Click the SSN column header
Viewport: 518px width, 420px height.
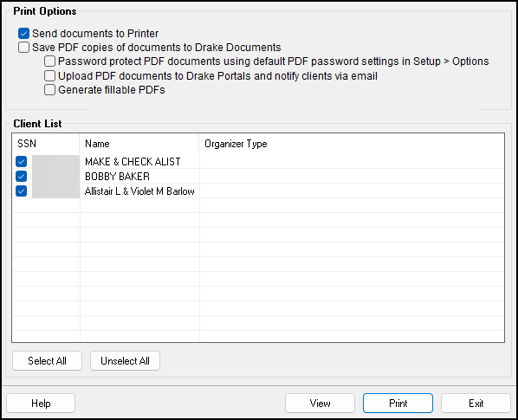[x=46, y=144]
